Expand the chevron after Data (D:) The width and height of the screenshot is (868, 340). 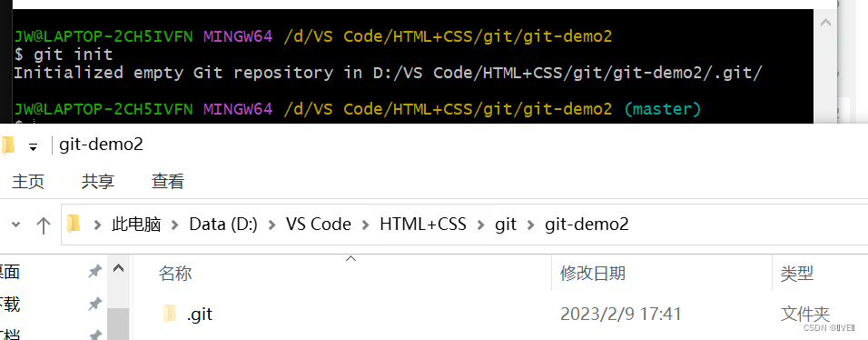tap(271, 225)
